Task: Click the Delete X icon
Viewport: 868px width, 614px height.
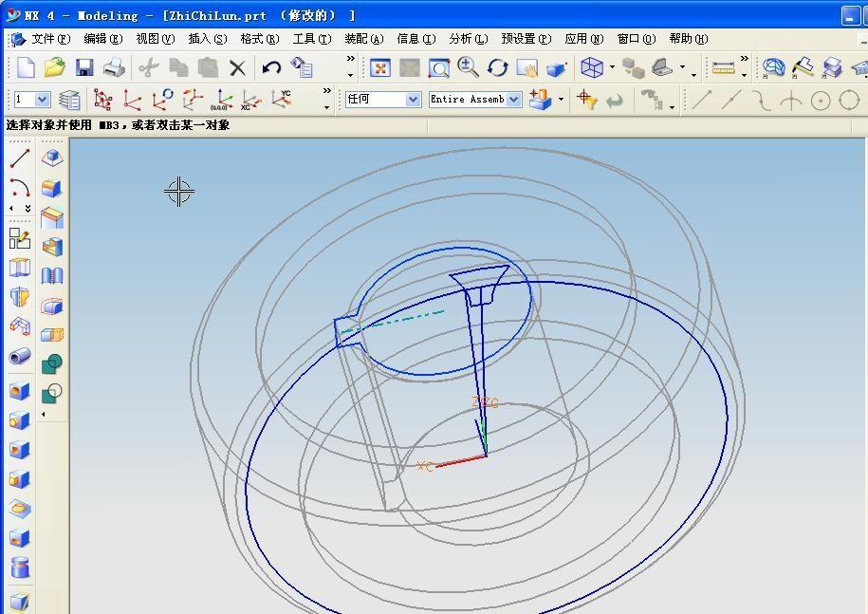Action: tap(237, 67)
